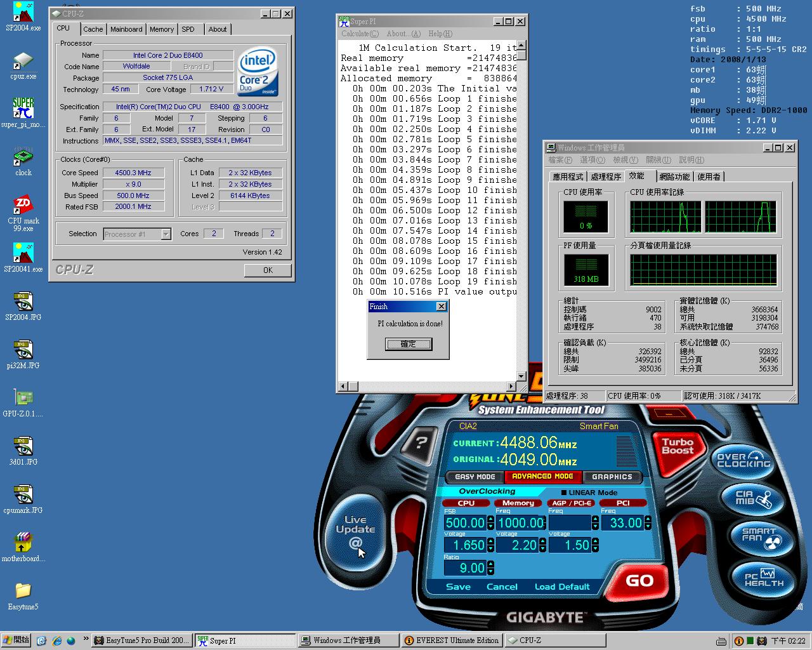The width and height of the screenshot is (812, 650).
Task: Click OK button in CPU-Z
Action: pos(268,270)
